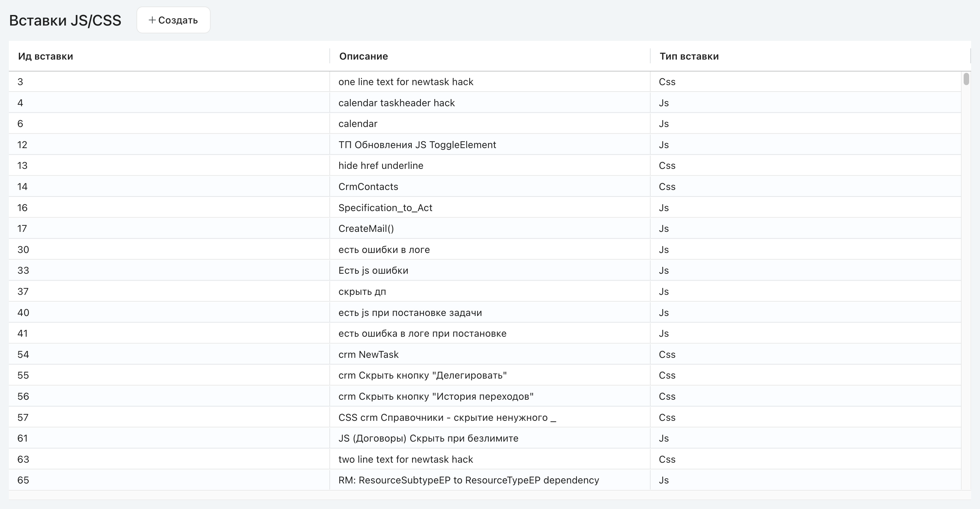
Task: Click insert ID 17 cell
Action: 169,229
